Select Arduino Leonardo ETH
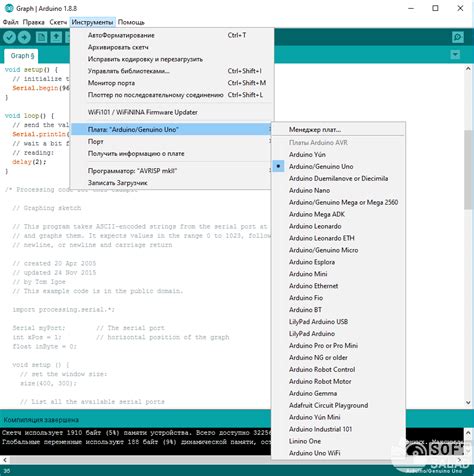Viewport: 474px width, 476px height. click(339, 238)
